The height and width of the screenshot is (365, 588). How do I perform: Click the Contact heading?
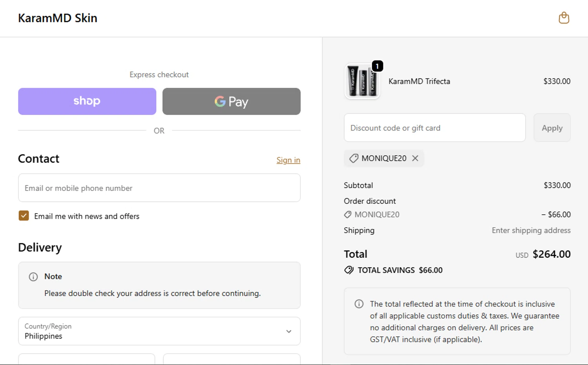click(x=38, y=159)
